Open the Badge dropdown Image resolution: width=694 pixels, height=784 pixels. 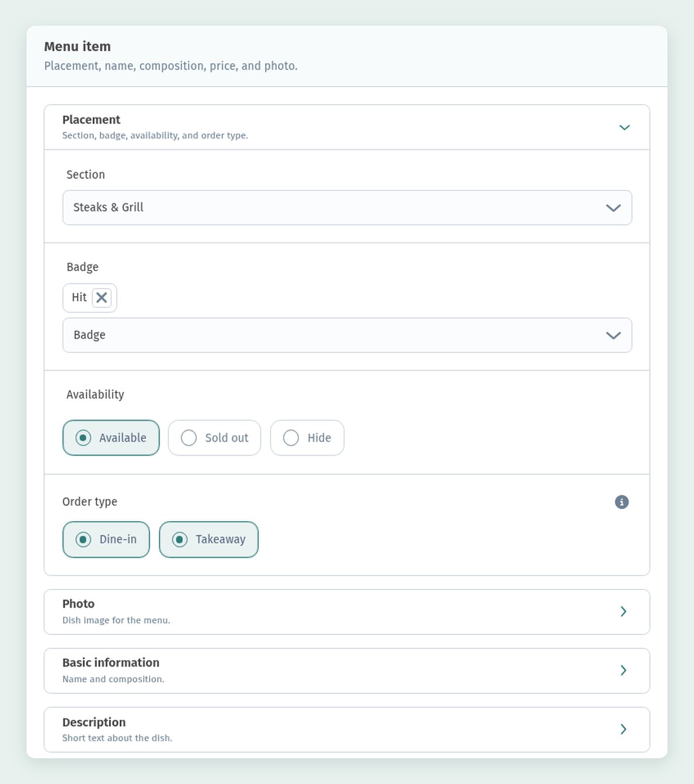click(347, 335)
